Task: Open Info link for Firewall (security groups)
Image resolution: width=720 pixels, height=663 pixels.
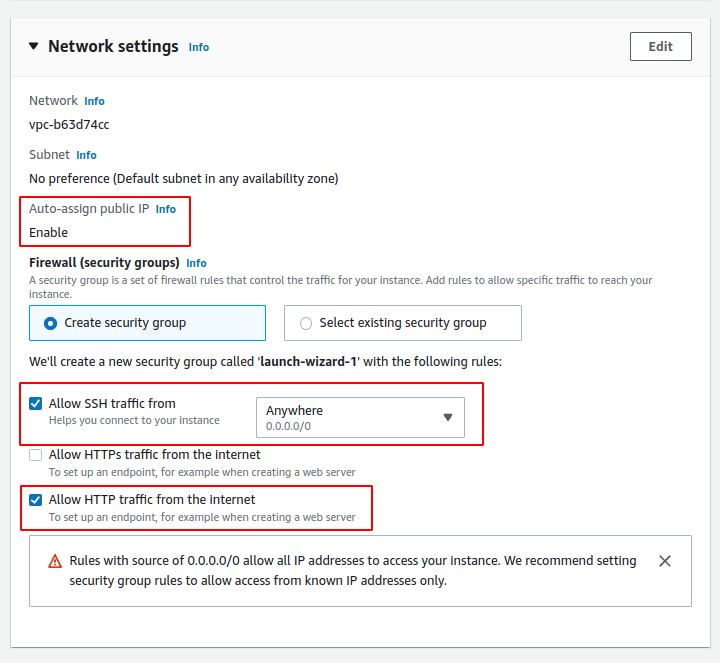Action: [x=196, y=263]
